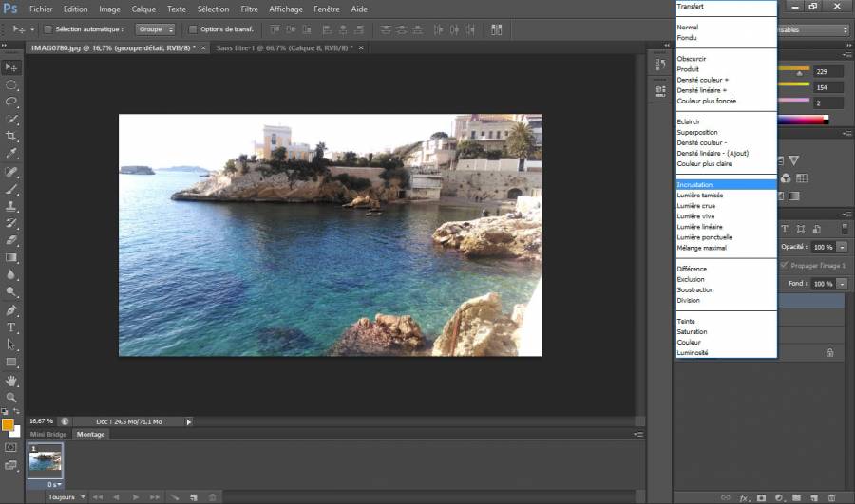Click the Zoom magnifier tool
Image resolution: width=855 pixels, height=504 pixels.
point(11,397)
